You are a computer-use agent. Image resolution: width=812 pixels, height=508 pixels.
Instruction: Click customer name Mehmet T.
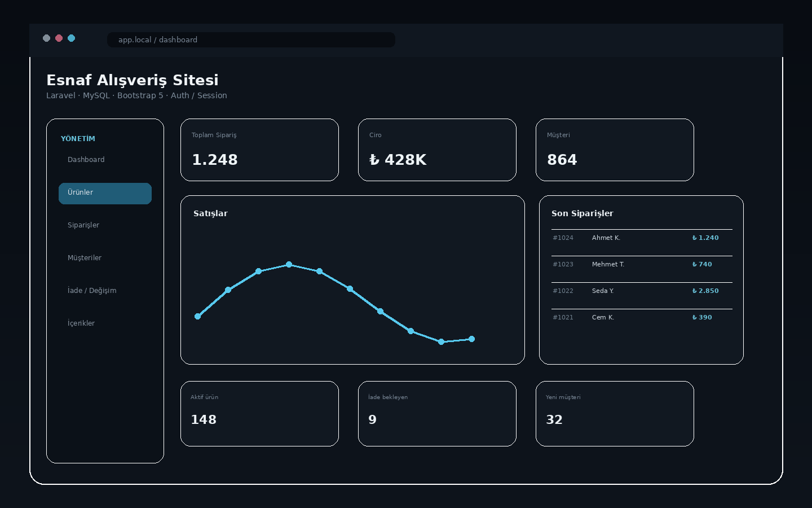[608, 265]
